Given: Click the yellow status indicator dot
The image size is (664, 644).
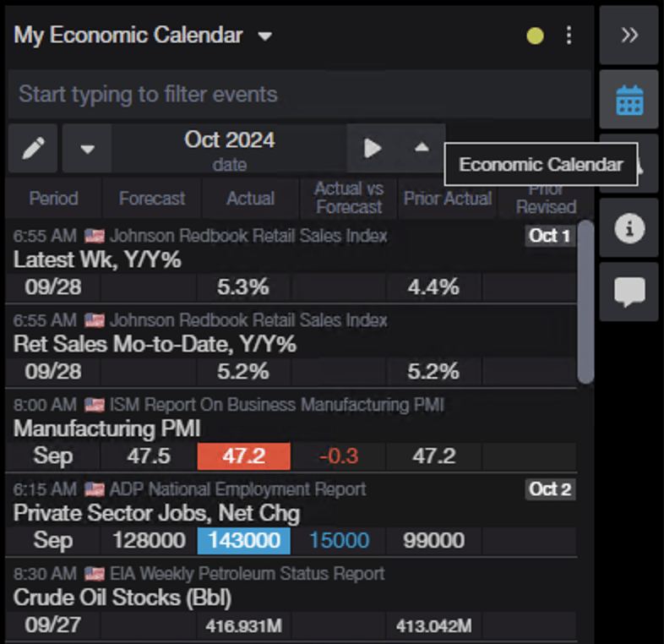Looking at the screenshot, I should (x=535, y=35).
